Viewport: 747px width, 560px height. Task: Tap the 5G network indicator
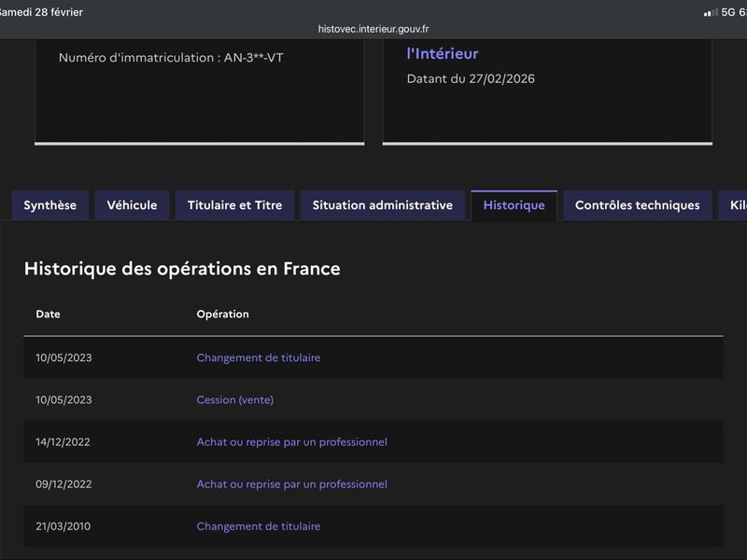tap(728, 12)
